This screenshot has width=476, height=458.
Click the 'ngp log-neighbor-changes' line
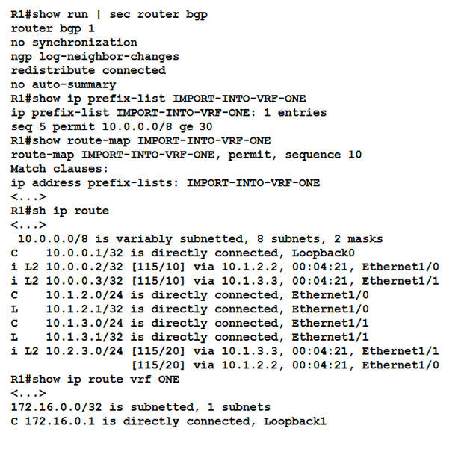[x=95, y=56]
